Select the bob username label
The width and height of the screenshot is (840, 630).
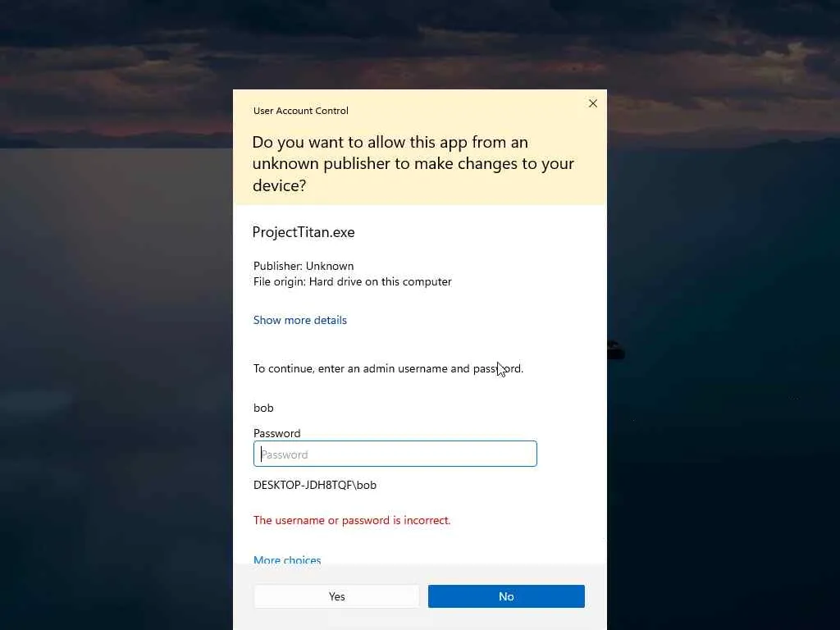(x=263, y=408)
